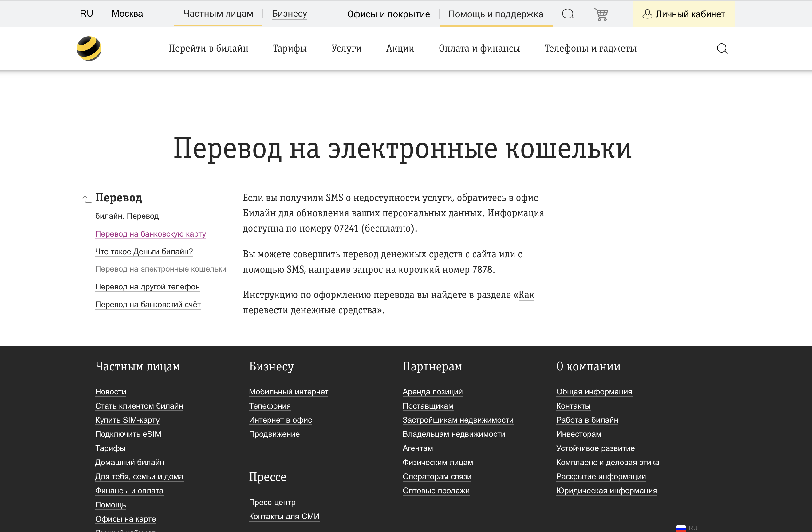
Task: Open the Москва city selector
Action: 127,13
